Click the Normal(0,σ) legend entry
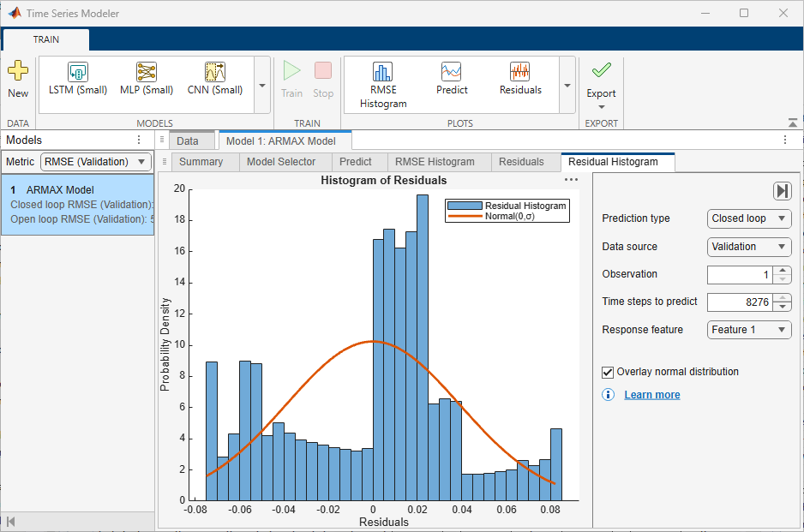Viewport: 804px width, 532px height. [491, 216]
